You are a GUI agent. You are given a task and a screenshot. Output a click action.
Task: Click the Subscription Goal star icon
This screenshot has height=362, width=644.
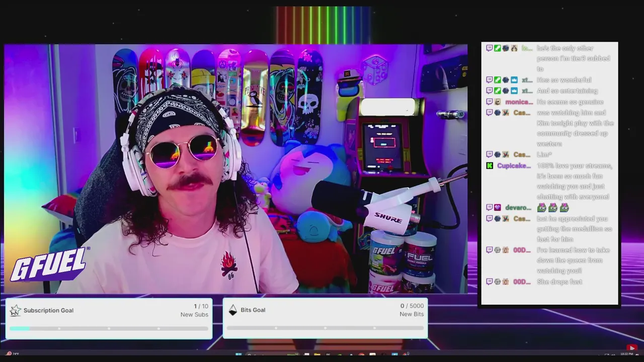click(16, 310)
